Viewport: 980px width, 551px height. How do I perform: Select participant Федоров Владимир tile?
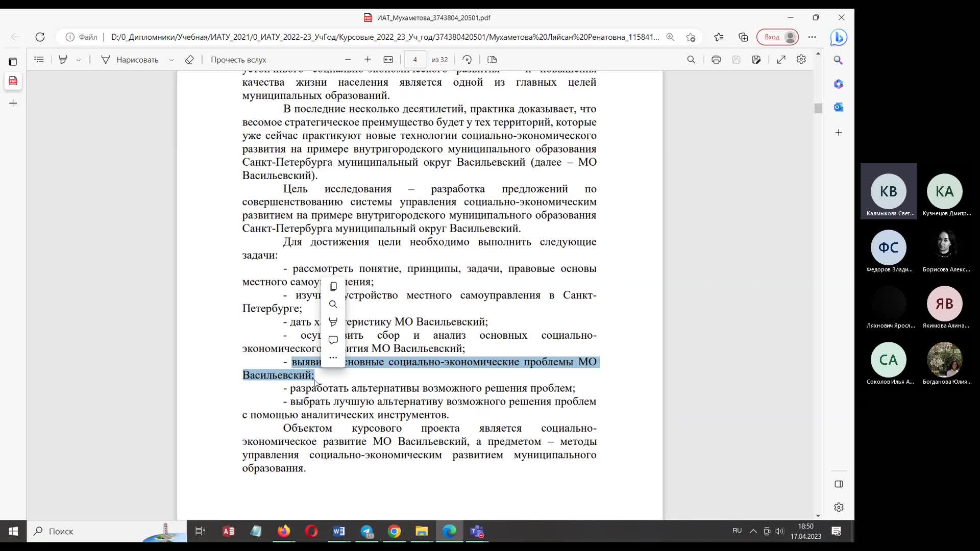coord(889,248)
